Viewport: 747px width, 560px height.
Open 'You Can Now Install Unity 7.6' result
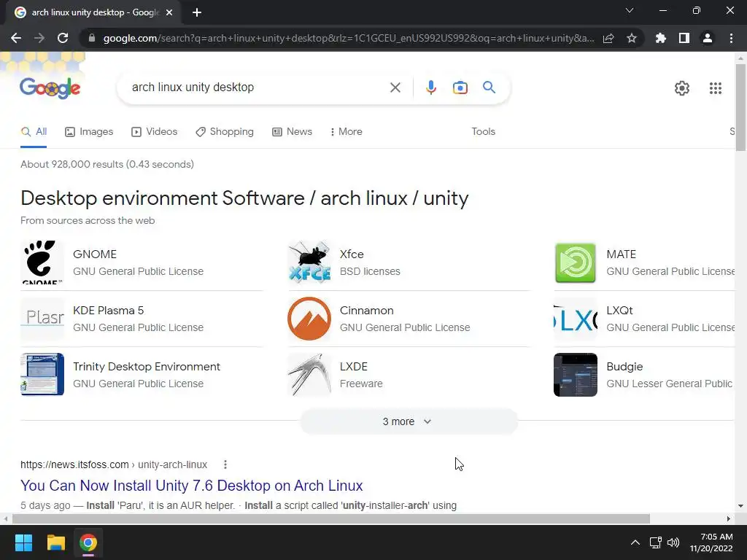tap(192, 485)
